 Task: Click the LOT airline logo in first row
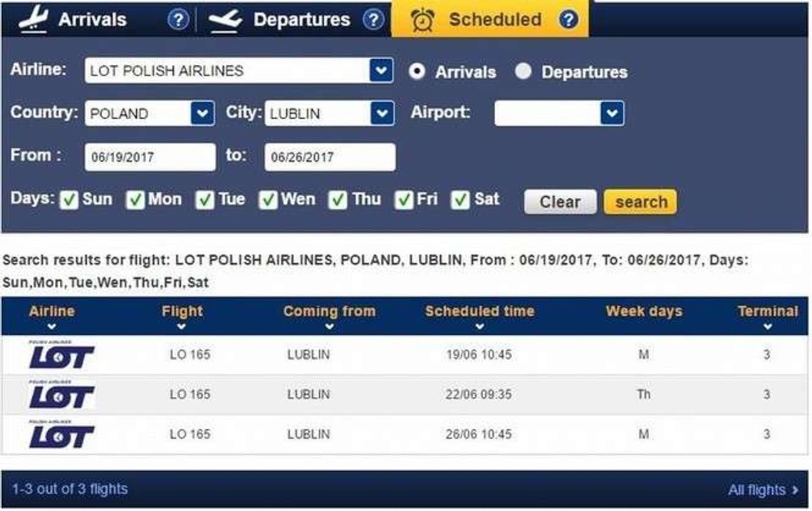tap(61, 355)
